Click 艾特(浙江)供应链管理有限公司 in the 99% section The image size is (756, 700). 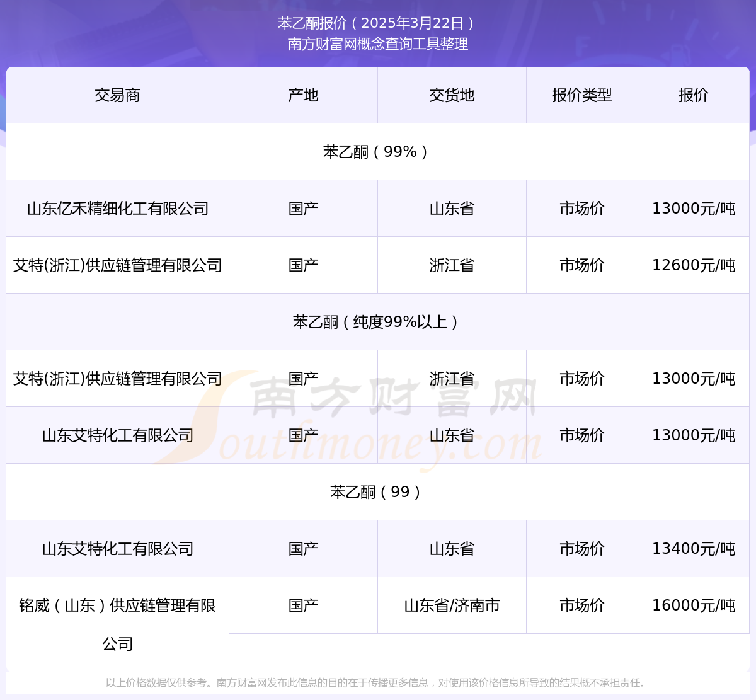[117, 265]
